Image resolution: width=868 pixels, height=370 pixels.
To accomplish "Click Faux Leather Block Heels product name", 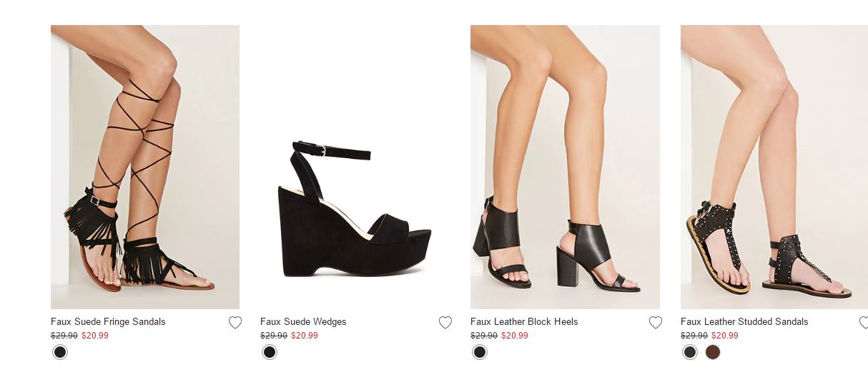I will coord(524,322).
